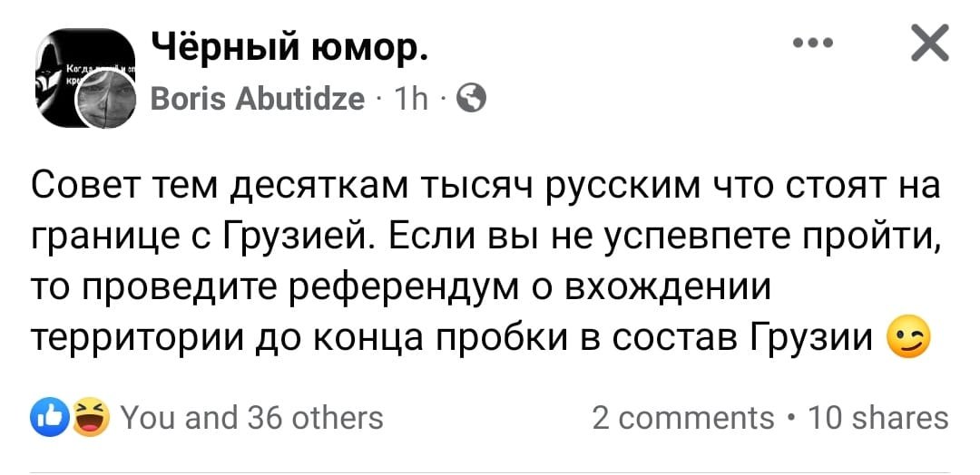This screenshot has width=980, height=475.
Task: Dismiss the post with the X button
Action: (x=927, y=44)
